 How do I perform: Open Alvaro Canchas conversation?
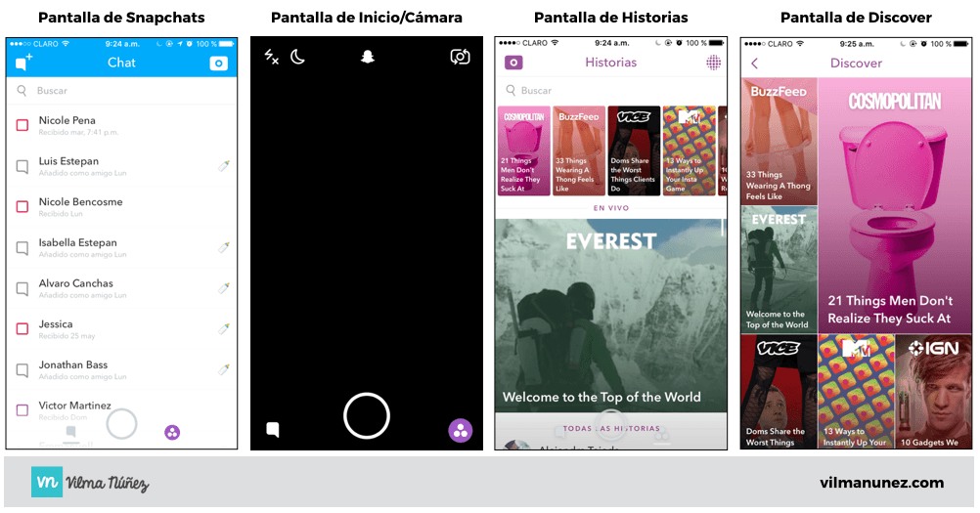[122, 288]
